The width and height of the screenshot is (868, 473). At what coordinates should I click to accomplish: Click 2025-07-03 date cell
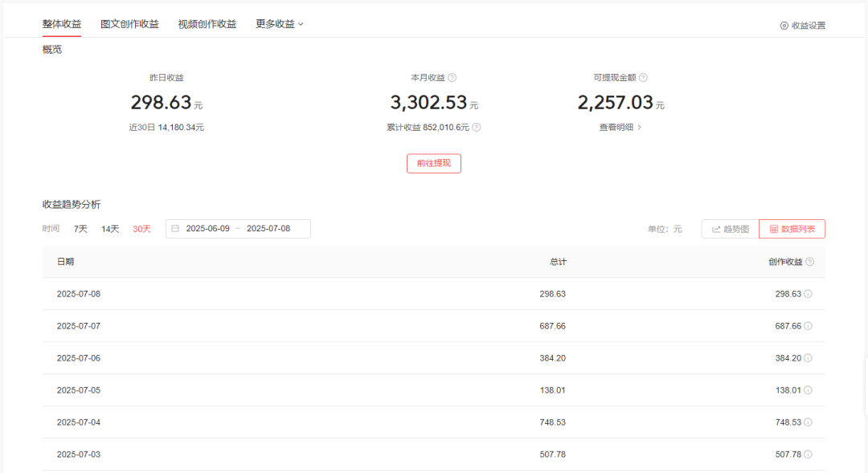coord(79,455)
